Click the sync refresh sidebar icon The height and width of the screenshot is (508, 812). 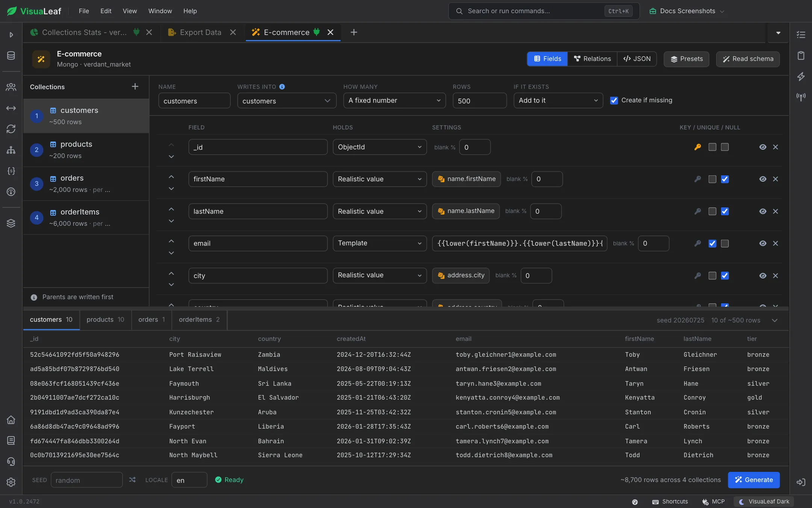pos(11,129)
